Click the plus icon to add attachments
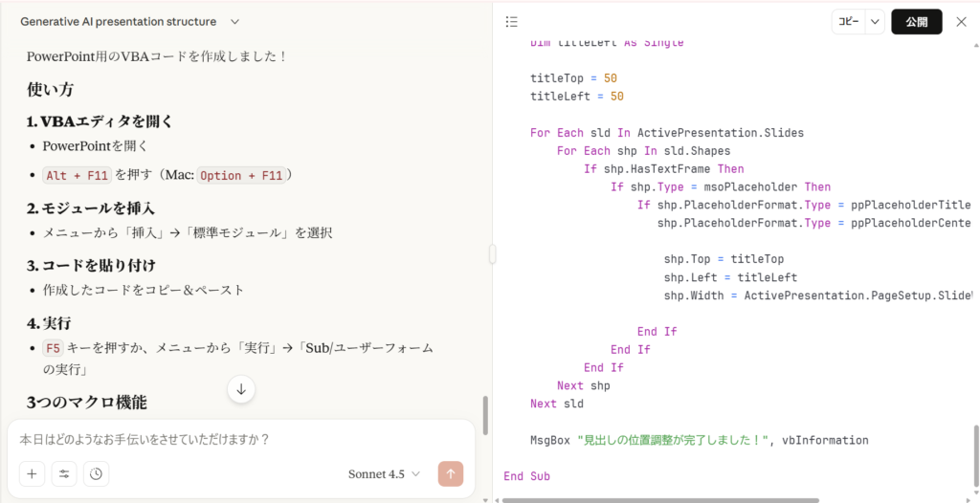 (x=32, y=473)
